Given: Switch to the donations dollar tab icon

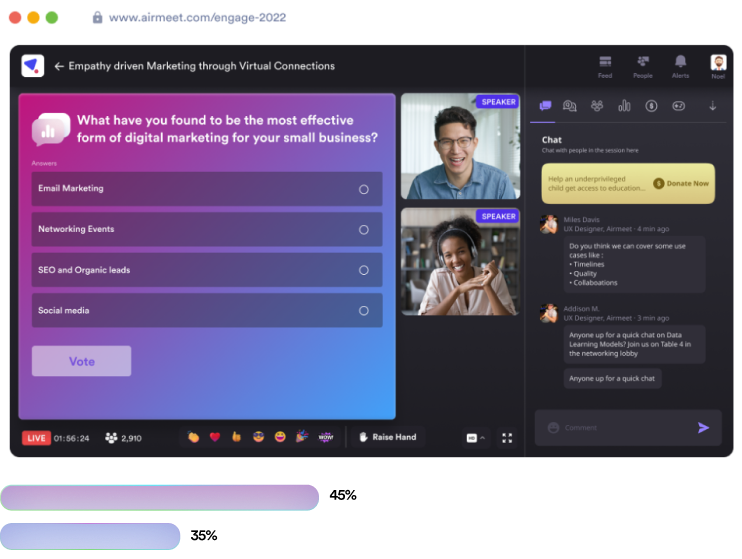Looking at the screenshot, I should pos(651,106).
